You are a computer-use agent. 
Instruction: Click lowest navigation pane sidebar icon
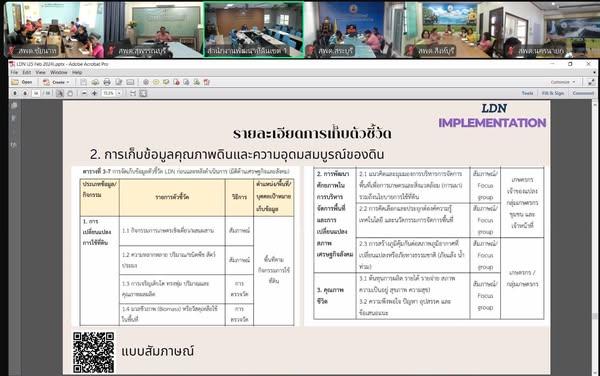[14, 145]
